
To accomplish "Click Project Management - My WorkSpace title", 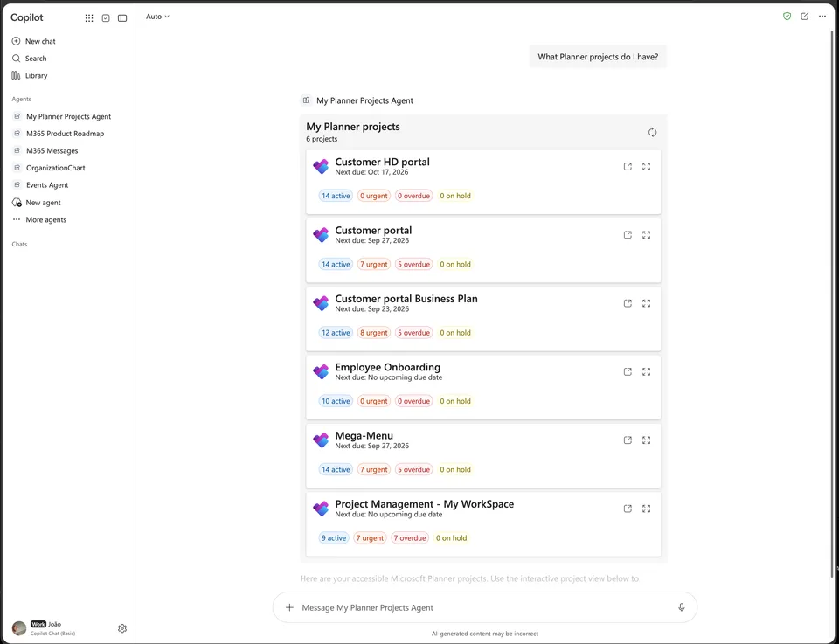I will [x=425, y=504].
